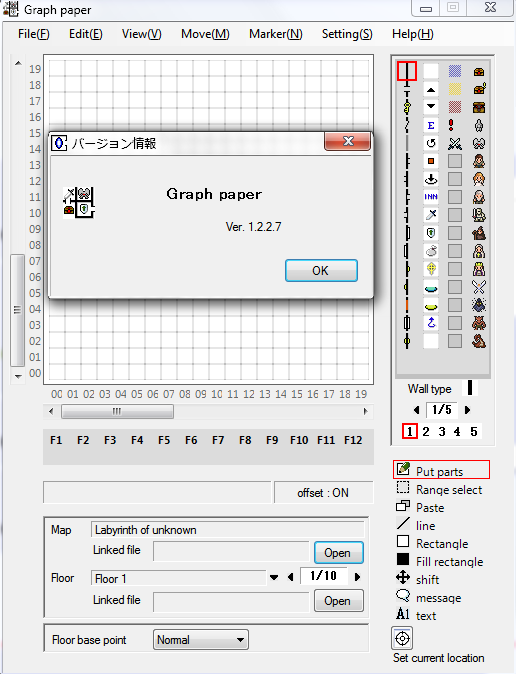516x674 pixels.
Task: Select the message balloon tool
Action: (x=428, y=597)
